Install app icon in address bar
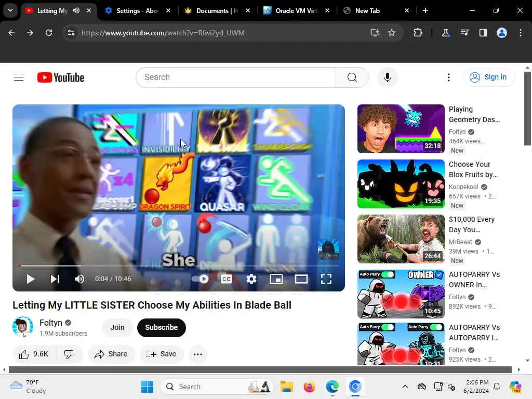This screenshot has width=532, height=399. pyautogui.click(x=375, y=33)
